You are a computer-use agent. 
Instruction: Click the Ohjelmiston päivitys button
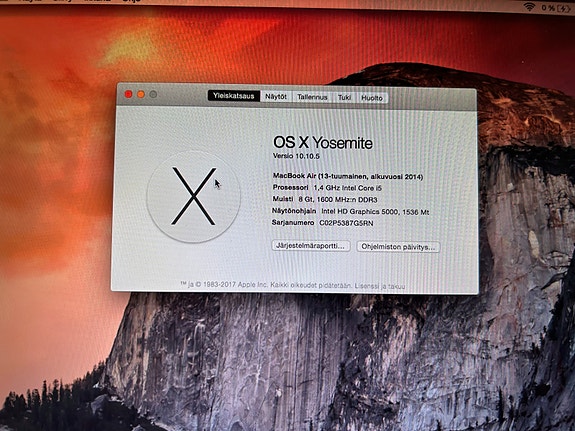pyautogui.click(x=398, y=247)
